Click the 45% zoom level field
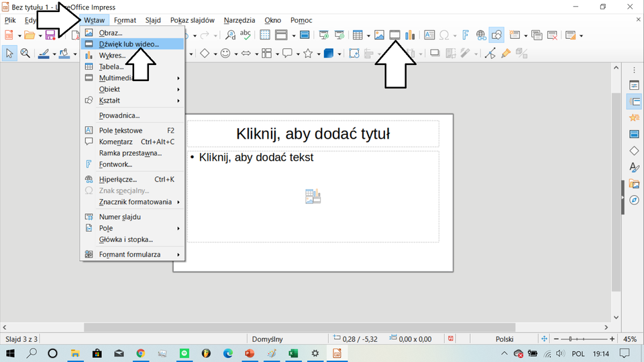 coord(630,339)
